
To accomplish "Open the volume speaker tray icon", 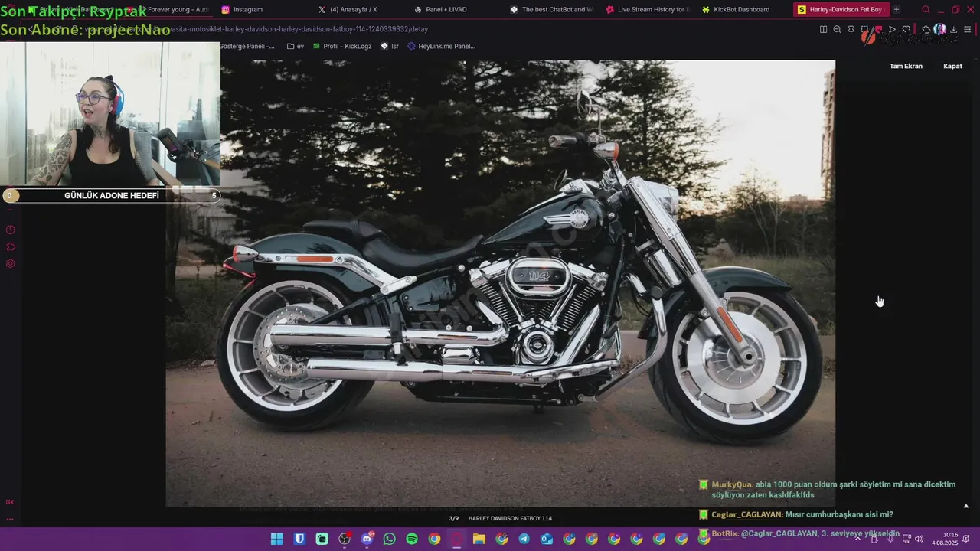I will 919,539.
